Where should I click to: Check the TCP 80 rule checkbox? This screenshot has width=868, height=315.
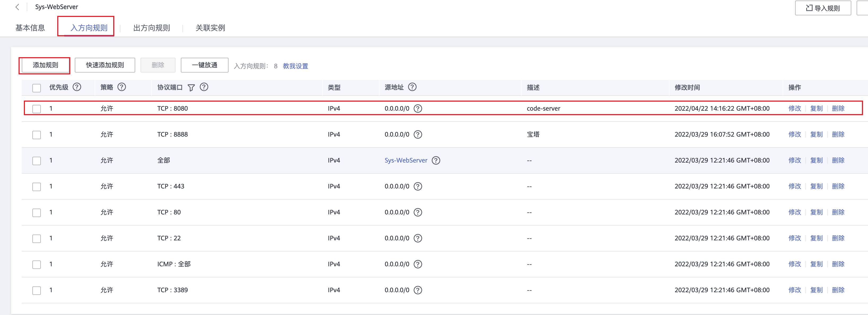[x=36, y=212]
